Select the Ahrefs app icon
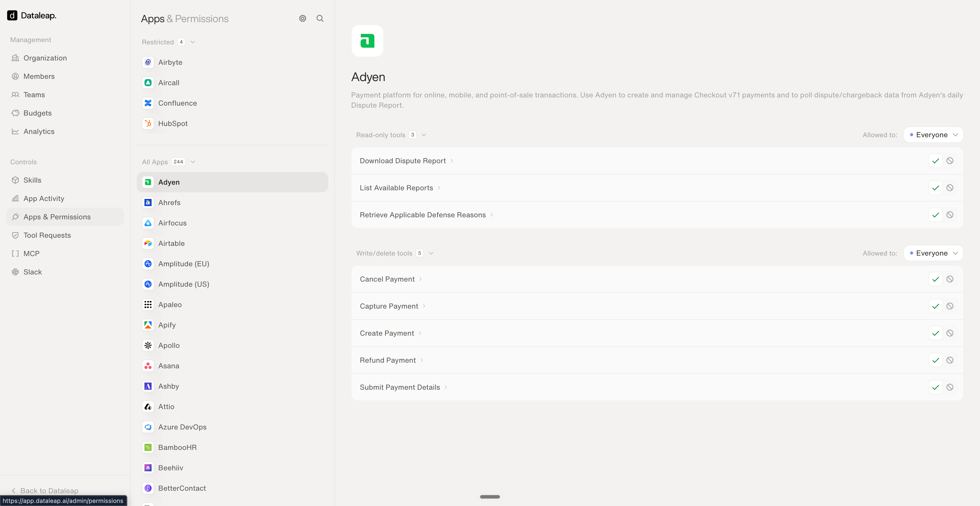This screenshot has width=980, height=506. coord(148,202)
